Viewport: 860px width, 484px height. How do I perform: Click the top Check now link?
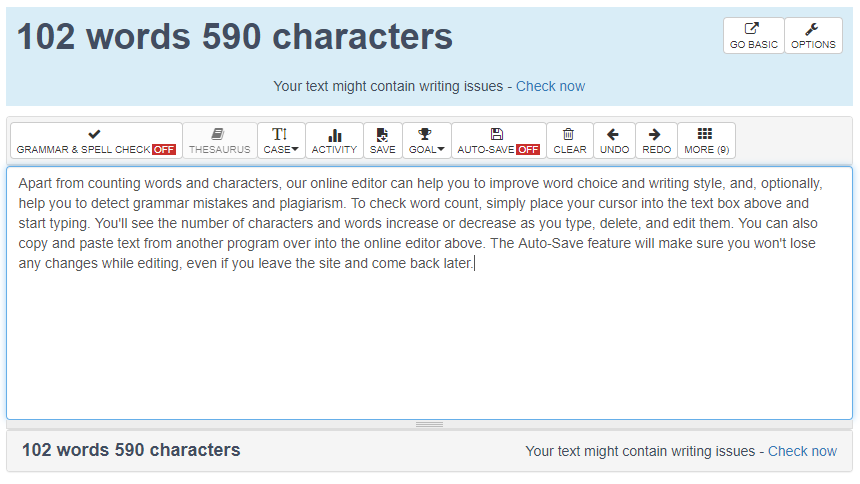tap(550, 86)
